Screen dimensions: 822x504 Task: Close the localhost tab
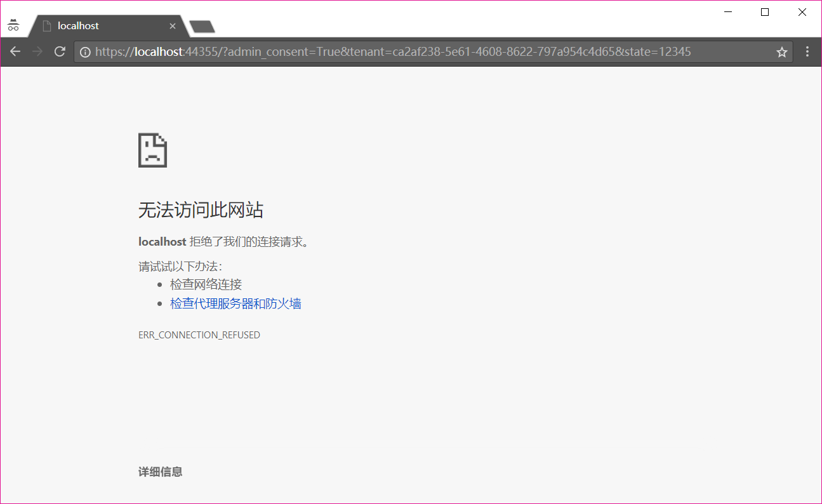172,25
